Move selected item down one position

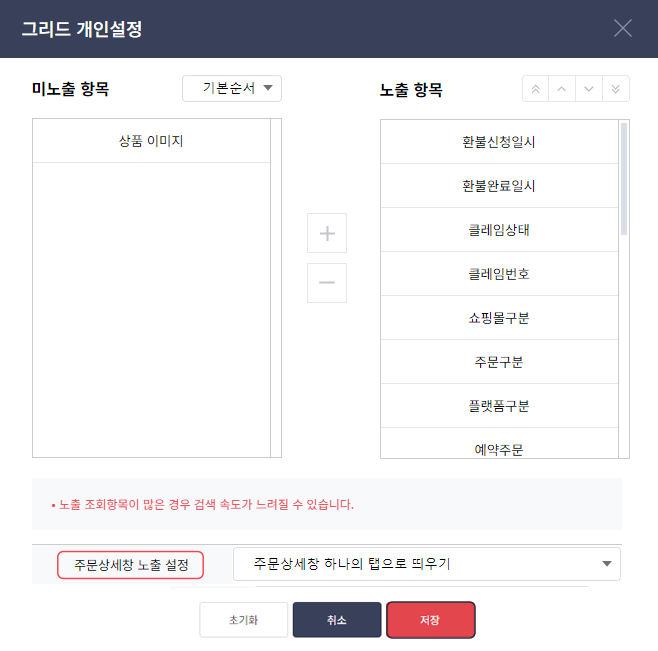coord(589,89)
